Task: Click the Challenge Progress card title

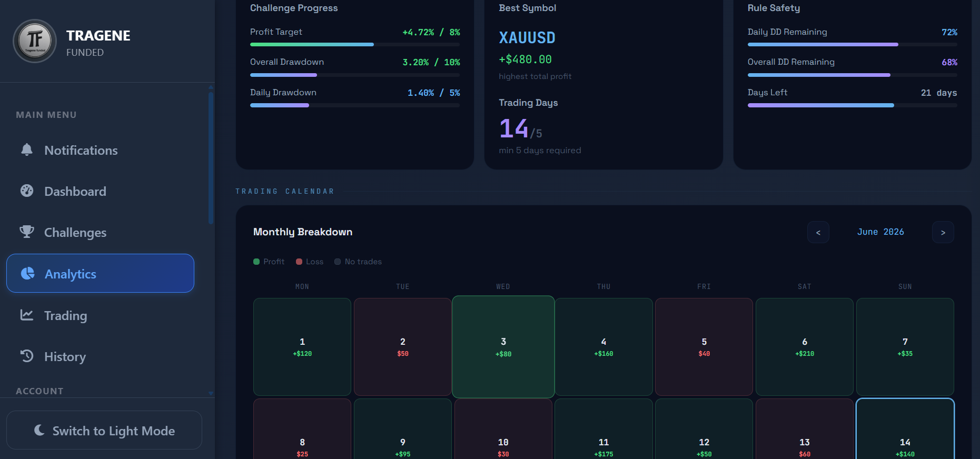Action: (294, 8)
